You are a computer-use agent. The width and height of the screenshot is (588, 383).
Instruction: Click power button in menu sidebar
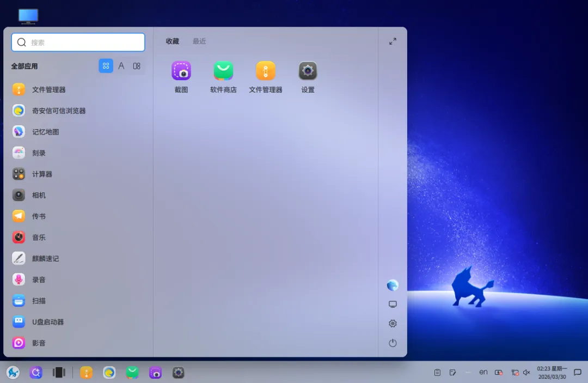(393, 343)
